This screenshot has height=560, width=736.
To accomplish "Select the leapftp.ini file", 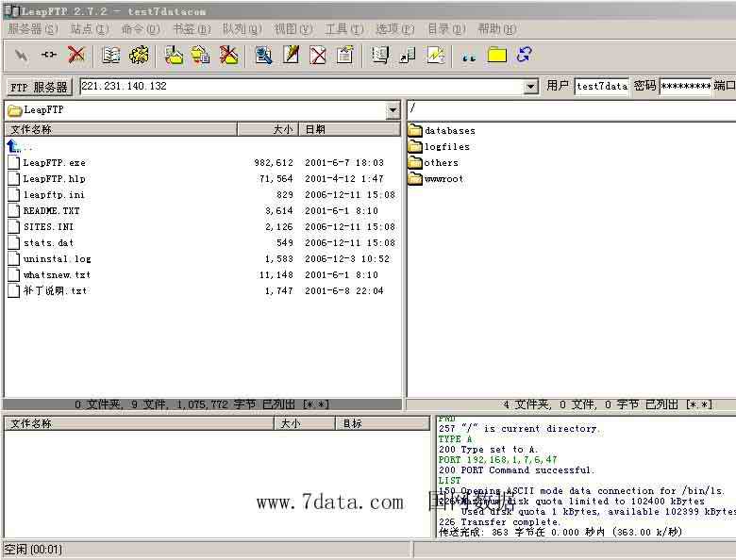I will click(x=54, y=194).
